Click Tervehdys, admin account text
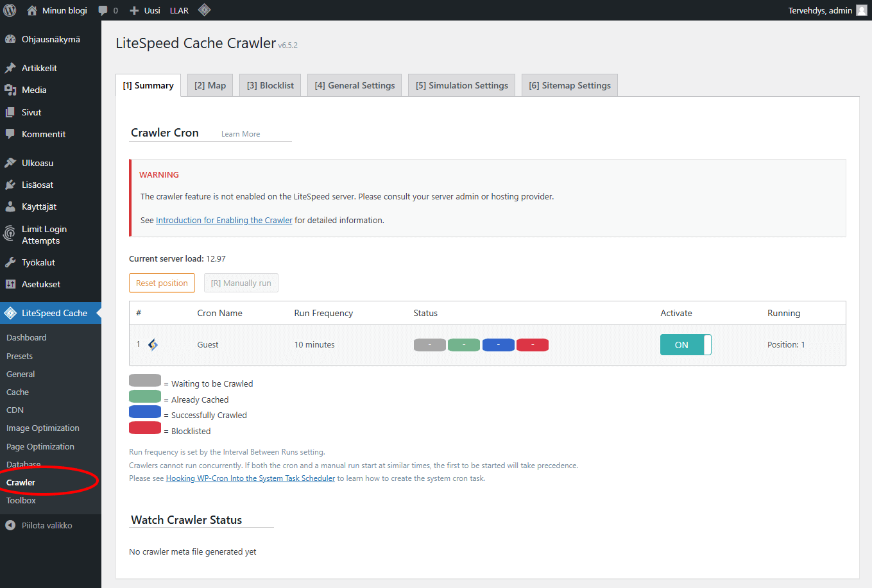872x588 pixels. pos(820,10)
